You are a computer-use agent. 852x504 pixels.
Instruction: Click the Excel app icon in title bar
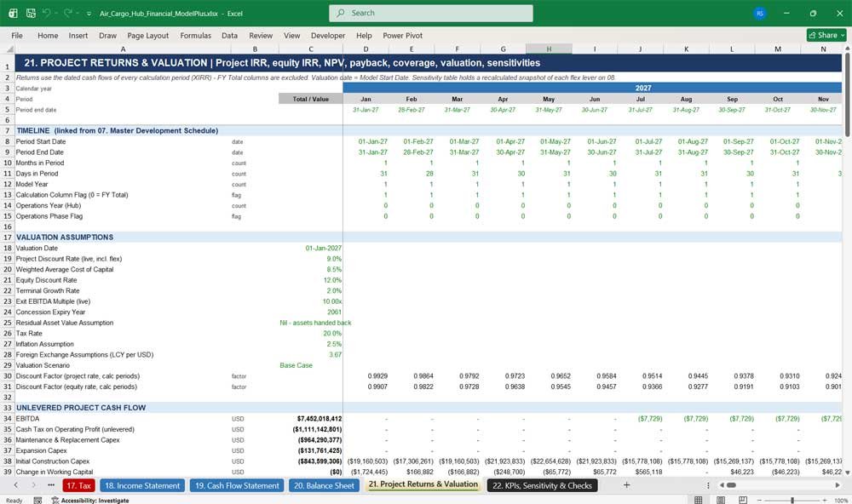(13, 13)
